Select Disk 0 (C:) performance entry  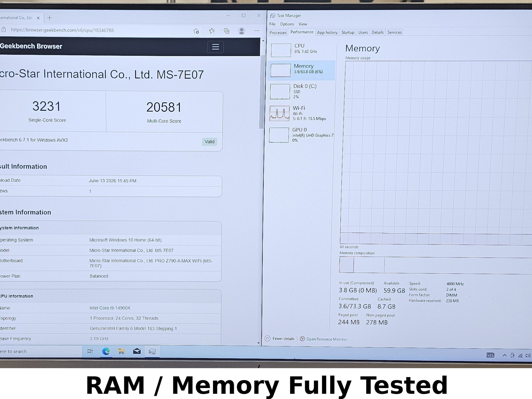tap(301, 91)
